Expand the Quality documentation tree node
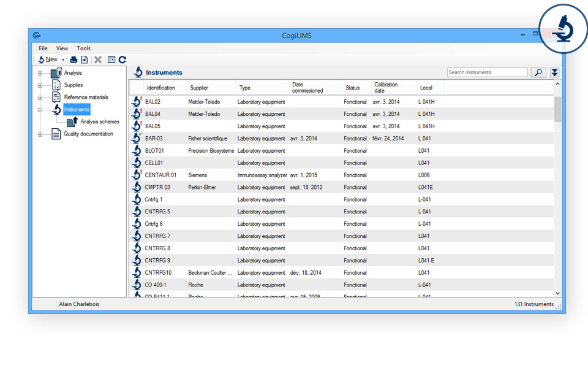 pos(40,134)
